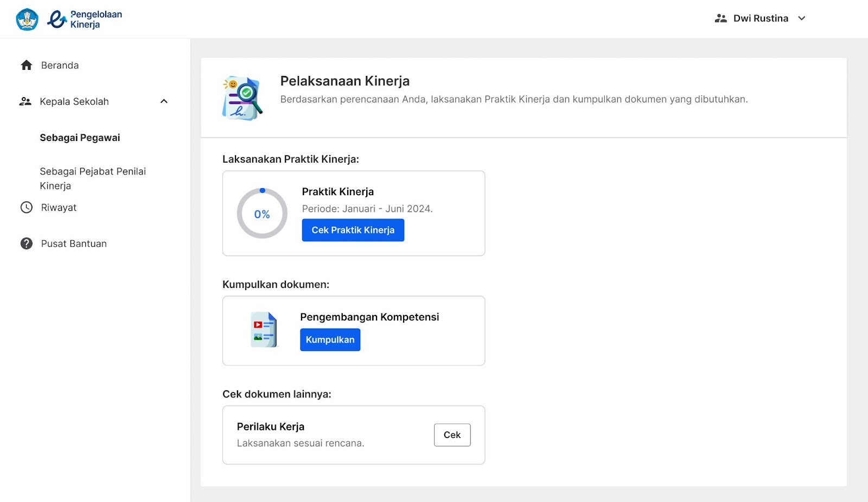Click the 'Laksanakan sesuai rencana.' text
868x502 pixels.
click(301, 443)
